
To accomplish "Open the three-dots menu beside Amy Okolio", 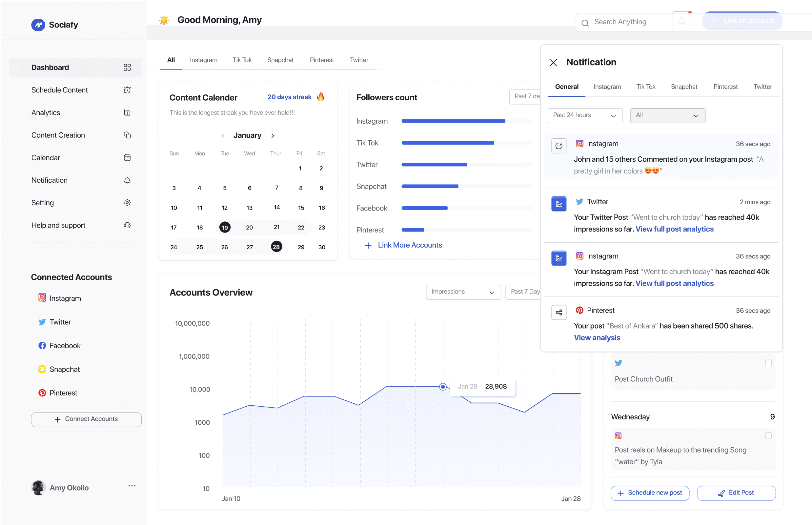I will point(132,486).
